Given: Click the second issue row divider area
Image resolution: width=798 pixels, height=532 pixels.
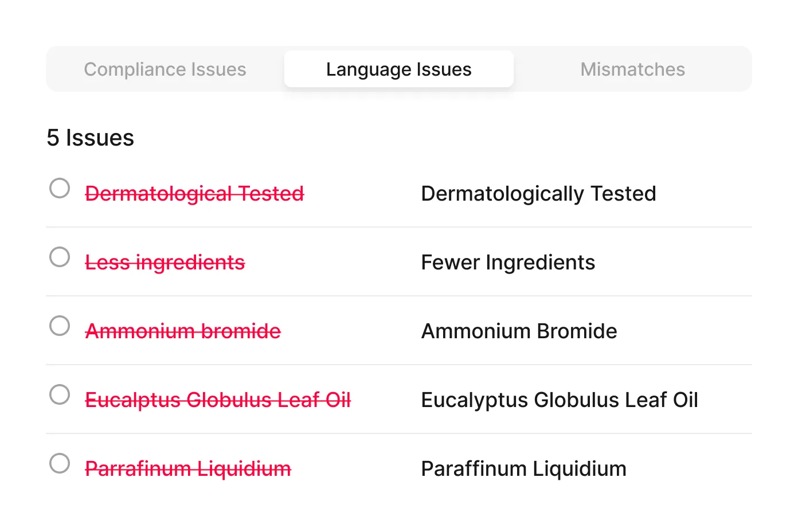Looking at the screenshot, I should point(399,296).
